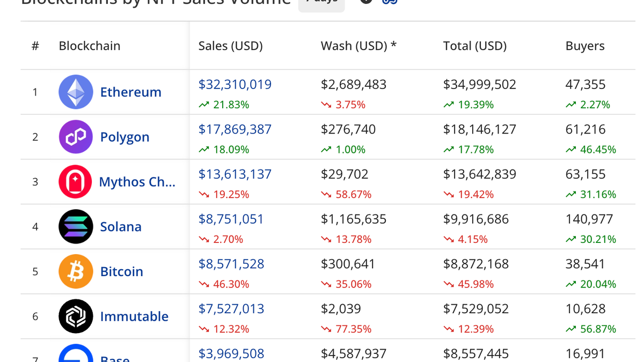
Task: Select Bitcoin total $8,872,168
Action: point(476,264)
